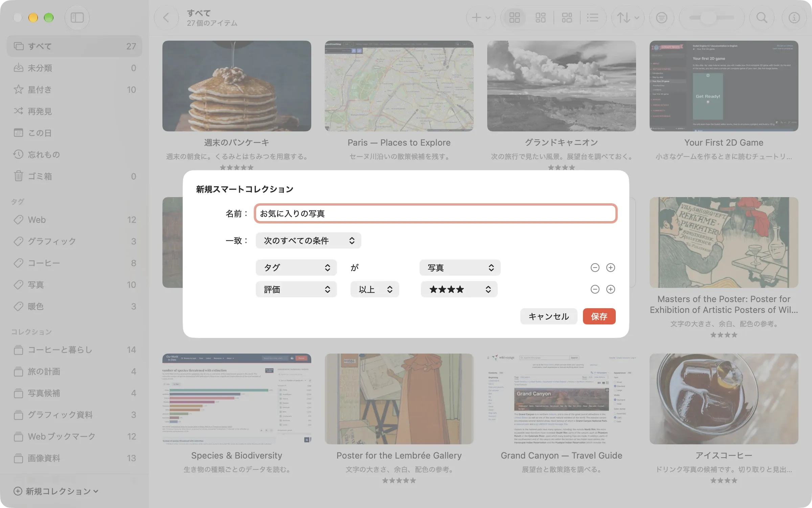This screenshot has width=812, height=508.
Task: Open the Paris — Places to Explore thumbnail
Action: tap(399, 86)
